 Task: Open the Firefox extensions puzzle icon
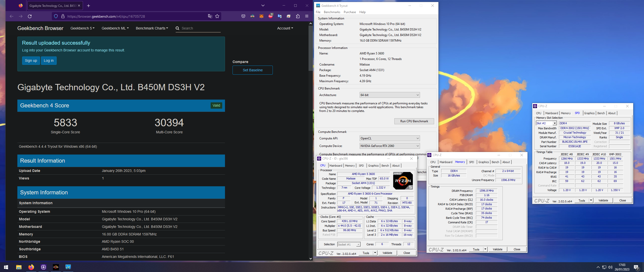pos(298,16)
